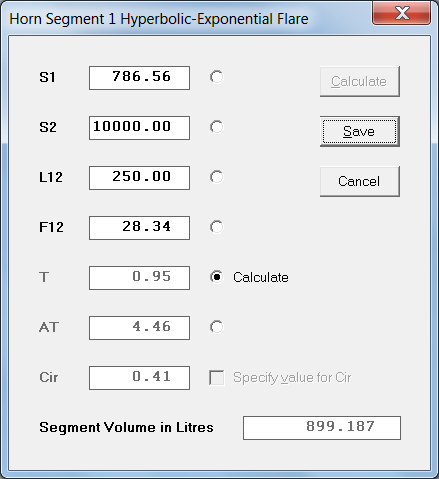Click the Calculate text beside the T radio
Image resolution: width=439 pixels, height=479 pixels.
coord(261,277)
